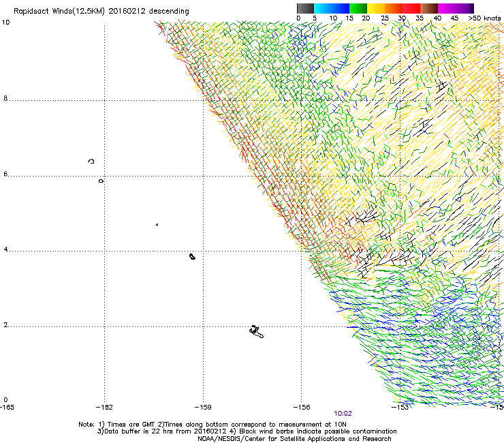Click the '45' label under the color scale
This screenshot has height=443, width=504.
point(454,18)
